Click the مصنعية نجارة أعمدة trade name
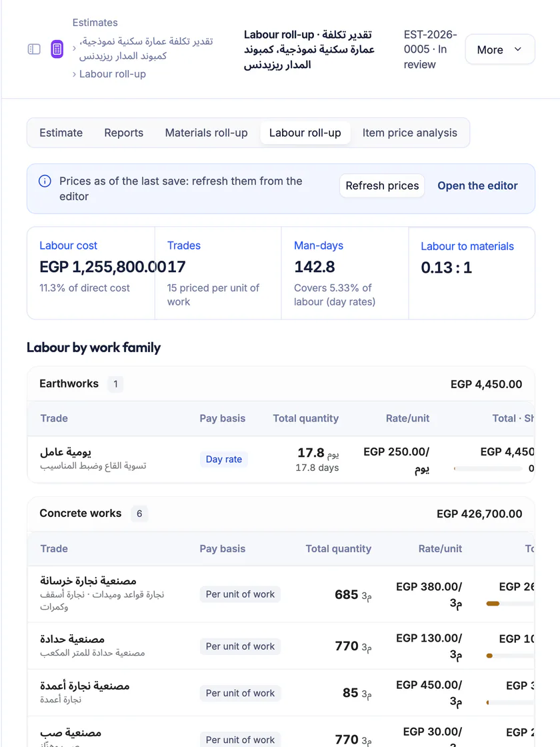 (85, 686)
